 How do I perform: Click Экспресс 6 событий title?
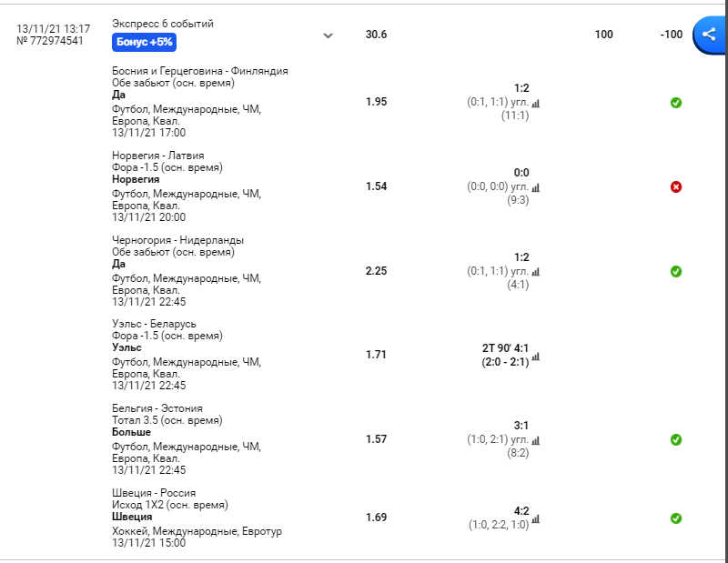click(163, 24)
